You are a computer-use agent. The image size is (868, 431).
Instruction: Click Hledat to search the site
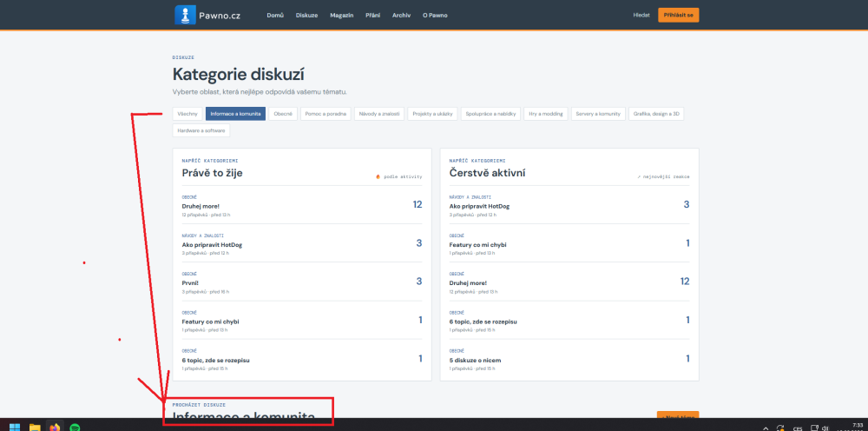pos(641,16)
